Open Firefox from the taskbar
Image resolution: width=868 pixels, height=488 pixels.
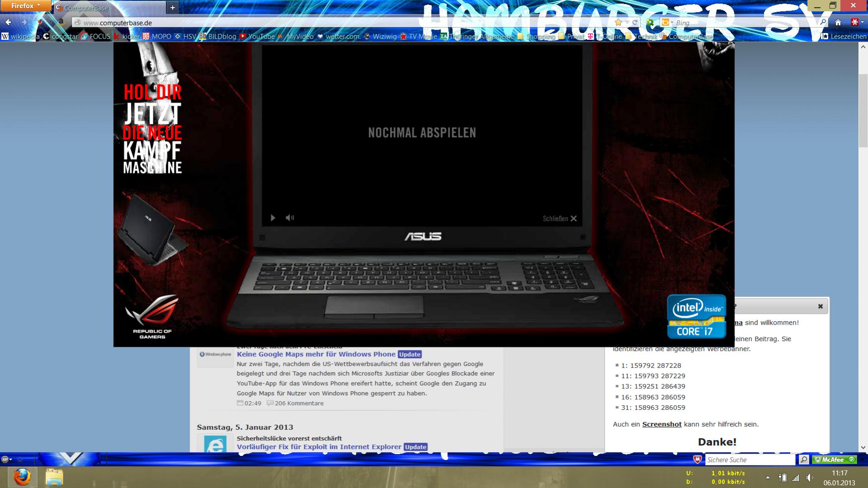(x=22, y=477)
